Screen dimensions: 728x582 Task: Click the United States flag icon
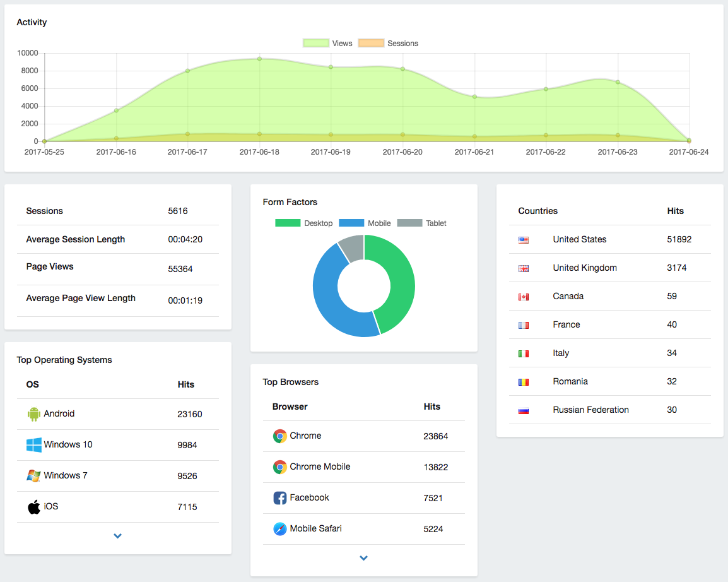pyautogui.click(x=524, y=240)
